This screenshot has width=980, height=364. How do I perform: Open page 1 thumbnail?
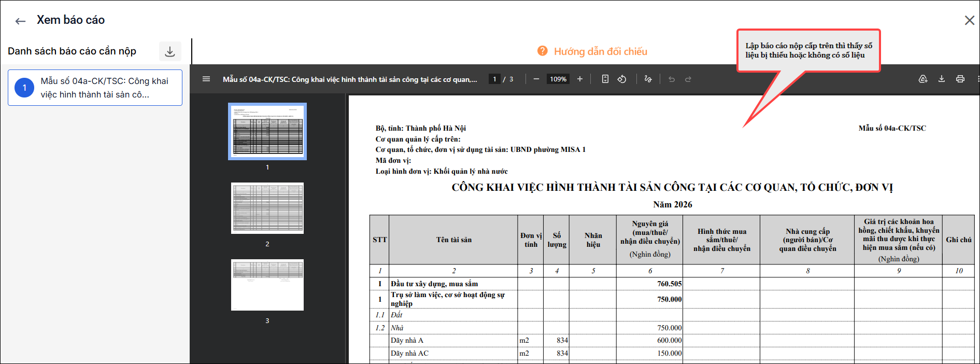pyautogui.click(x=267, y=131)
